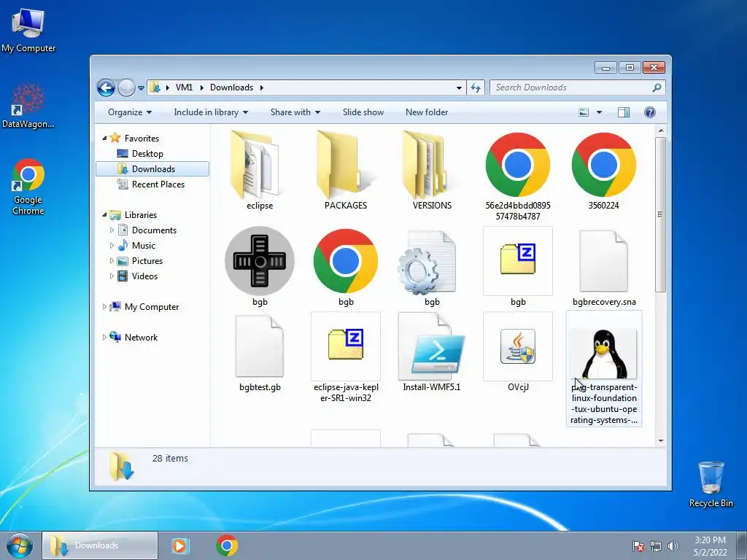Open the Share with dropdown

click(x=295, y=112)
